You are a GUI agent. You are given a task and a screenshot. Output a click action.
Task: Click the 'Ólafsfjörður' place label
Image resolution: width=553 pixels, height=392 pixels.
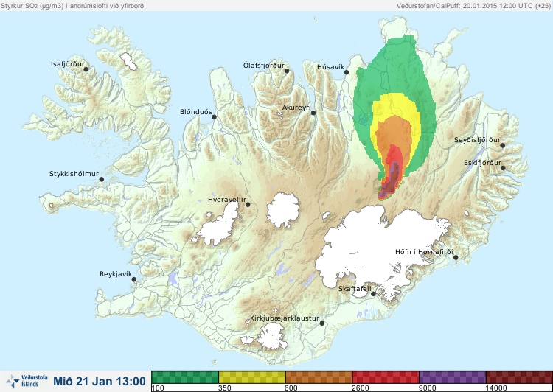(x=264, y=66)
